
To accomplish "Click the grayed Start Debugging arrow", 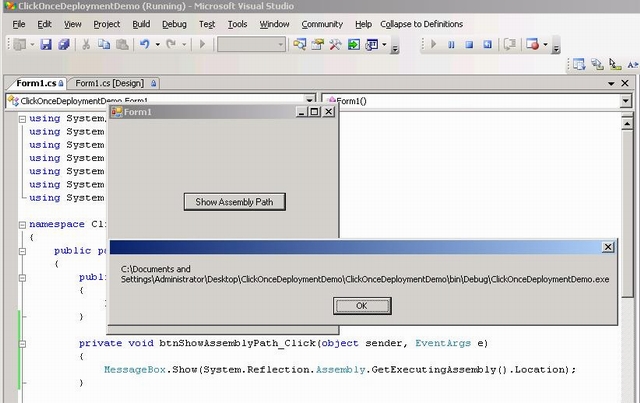I will [202, 44].
